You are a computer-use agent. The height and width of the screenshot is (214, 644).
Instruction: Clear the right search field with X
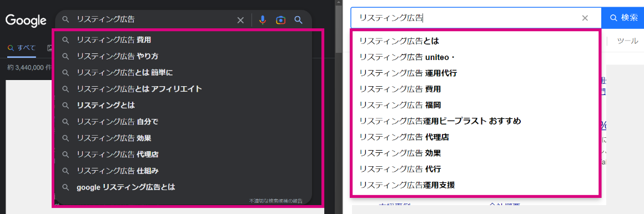[x=585, y=18]
